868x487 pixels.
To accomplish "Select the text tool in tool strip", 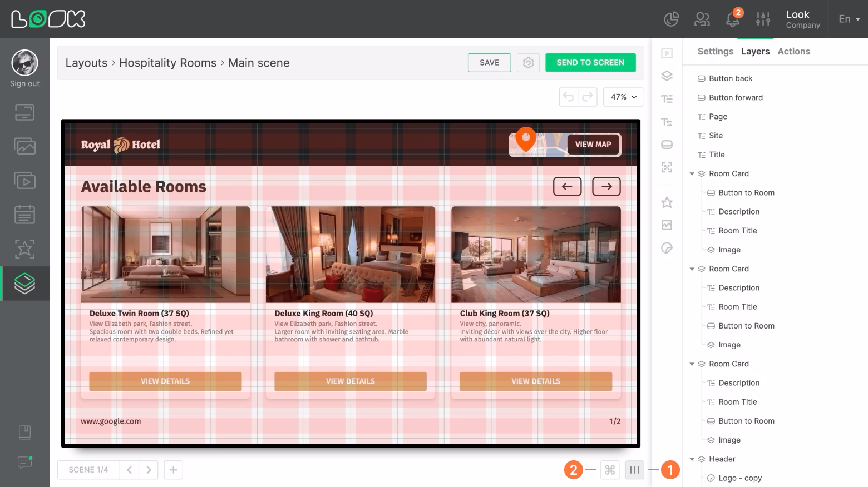I will coord(667,99).
